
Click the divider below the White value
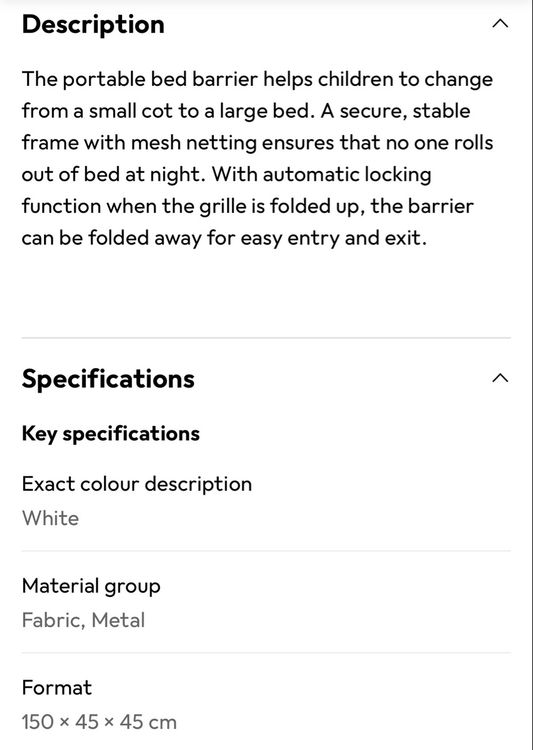[266, 551]
